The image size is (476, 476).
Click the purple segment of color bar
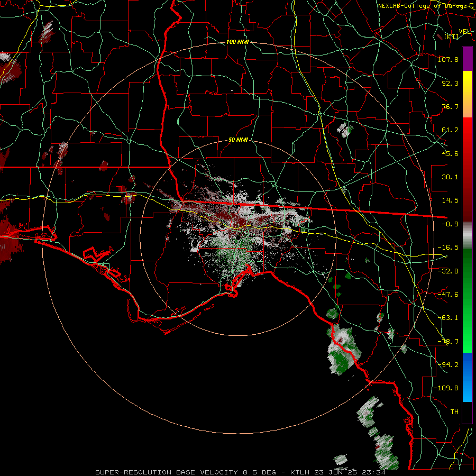[467, 59]
